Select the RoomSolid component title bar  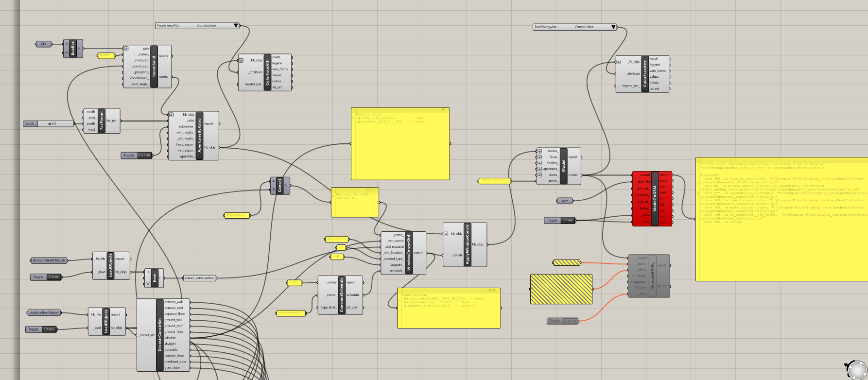tap(154, 67)
